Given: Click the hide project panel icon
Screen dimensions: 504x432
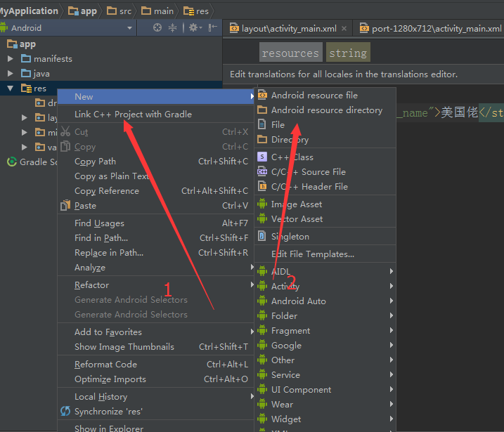Looking at the screenshot, I should click(213, 27).
